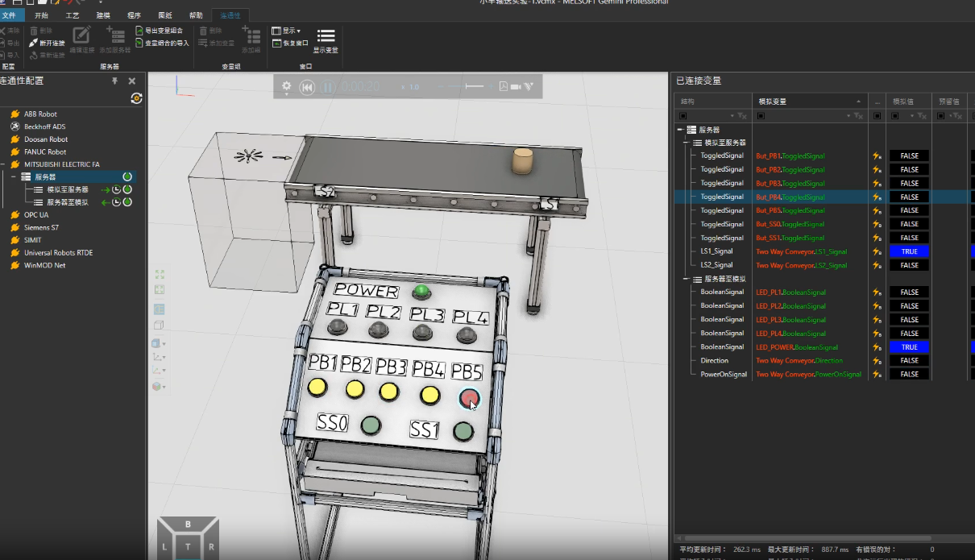Click Import variable group (变量组合的导入) icon
Viewport: 975px width, 560px height.
click(x=139, y=43)
